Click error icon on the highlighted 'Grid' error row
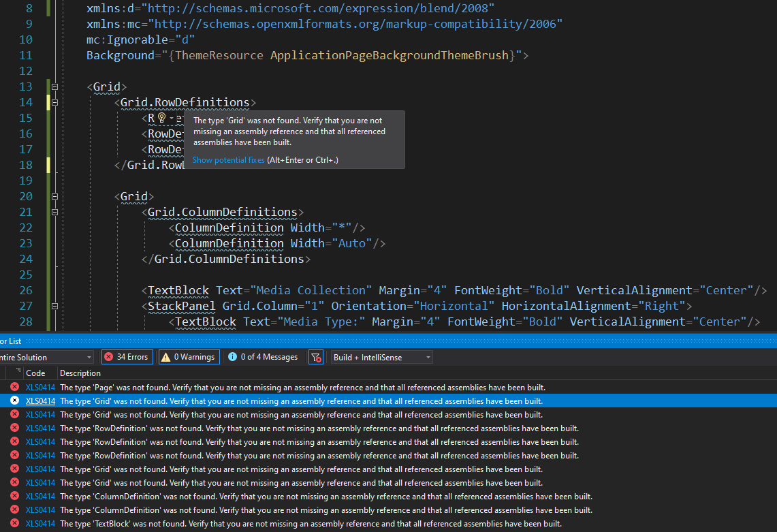 [15, 401]
